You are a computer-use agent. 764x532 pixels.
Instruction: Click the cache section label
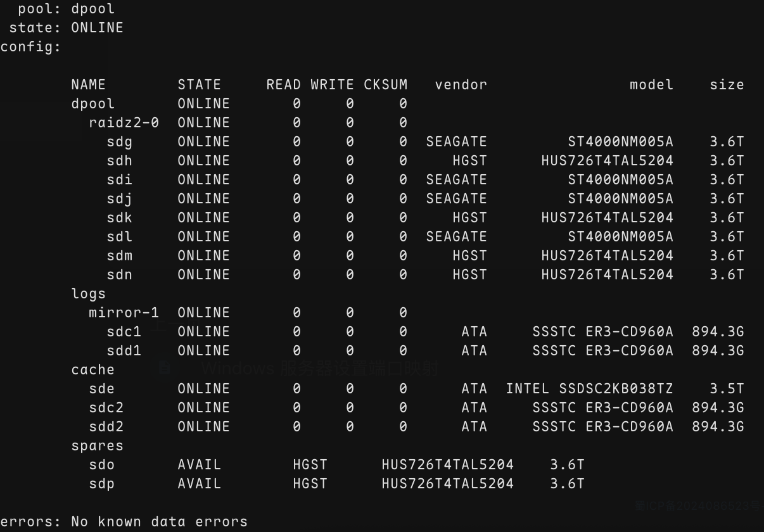tap(93, 370)
